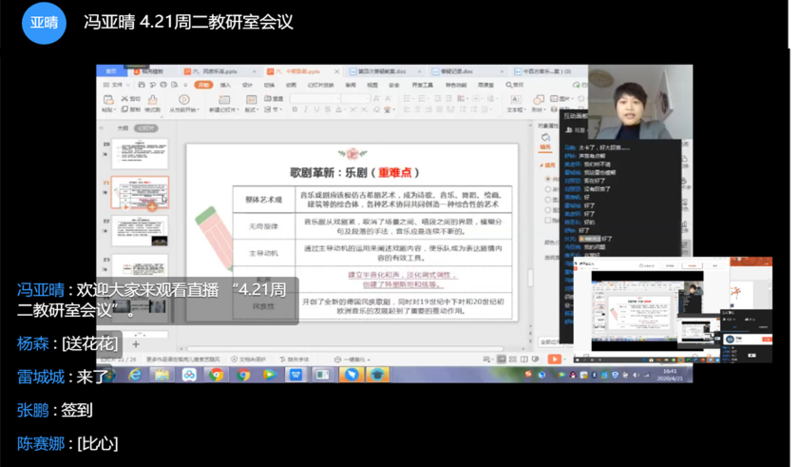The width and height of the screenshot is (800, 467).
Task: Select the Format Painter brush icon
Action: (x=152, y=99)
